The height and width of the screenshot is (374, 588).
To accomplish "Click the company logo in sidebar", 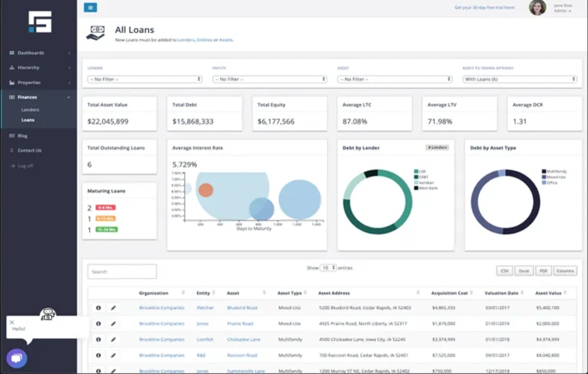I will coord(40,22).
